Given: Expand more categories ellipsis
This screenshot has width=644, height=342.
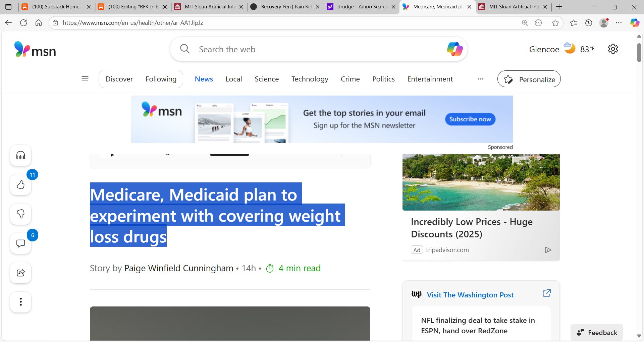Looking at the screenshot, I should [x=480, y=79].
